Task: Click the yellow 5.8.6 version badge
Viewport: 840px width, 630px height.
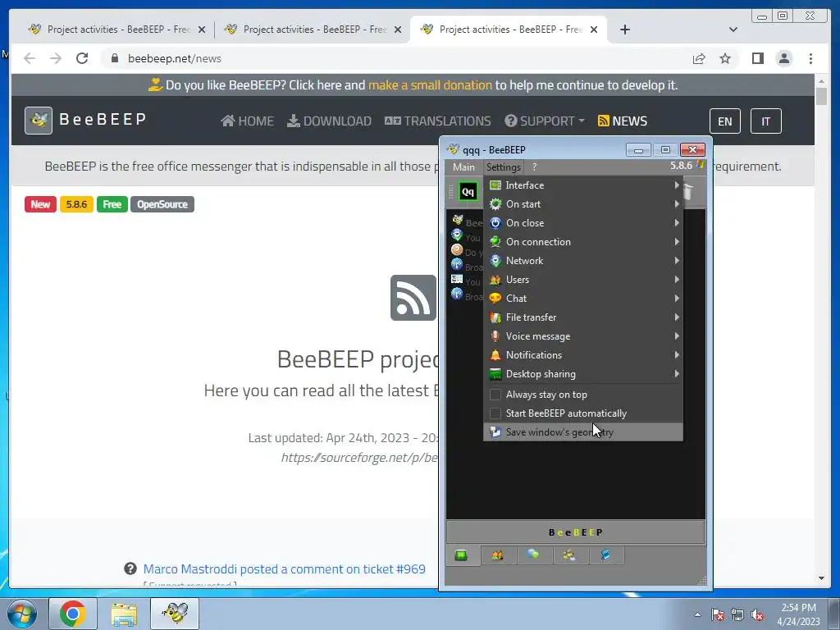Action: coord(76,204)
